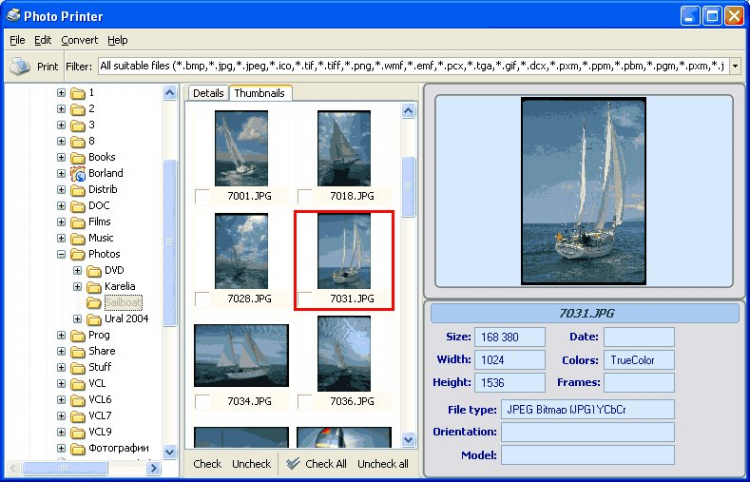Image resolution: width=750 pixels, height=482 pixels.
Task: Check the box for 7018.JPG
Action: coord(305,197)
